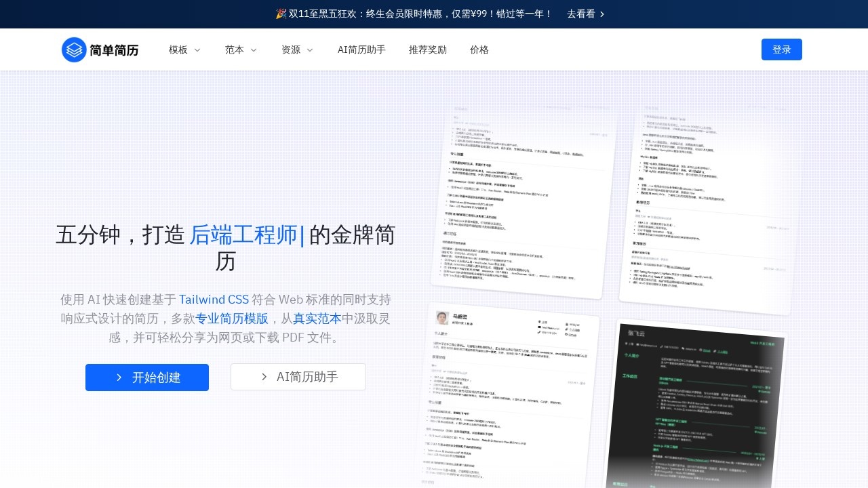Click the 简单简历 layered logo icon

click(x=75, y=49)
